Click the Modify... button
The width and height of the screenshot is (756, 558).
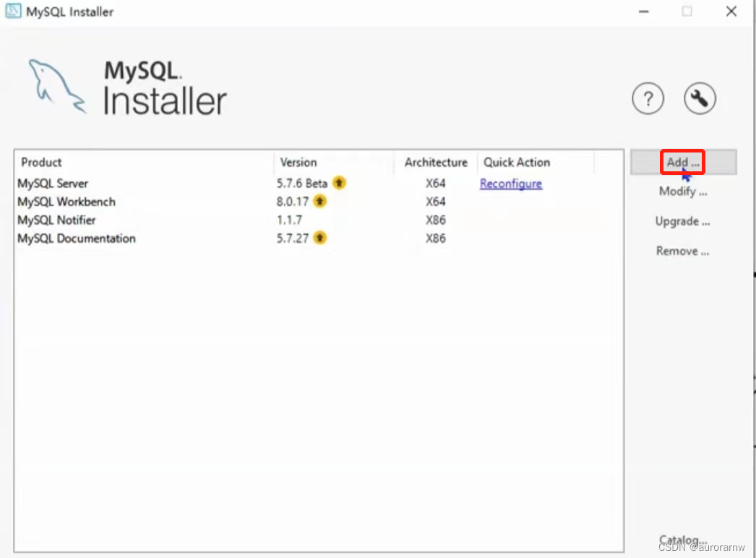[x=683, y=192]
